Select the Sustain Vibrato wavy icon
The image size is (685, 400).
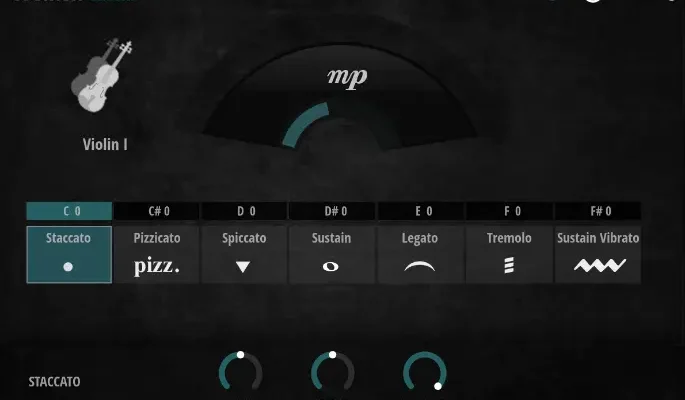coord(598,266)
